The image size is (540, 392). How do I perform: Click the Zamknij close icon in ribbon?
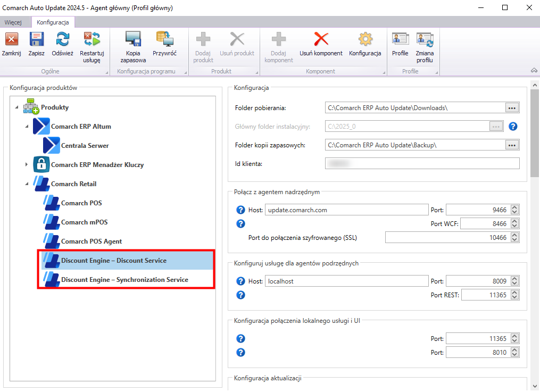point(11,39)
